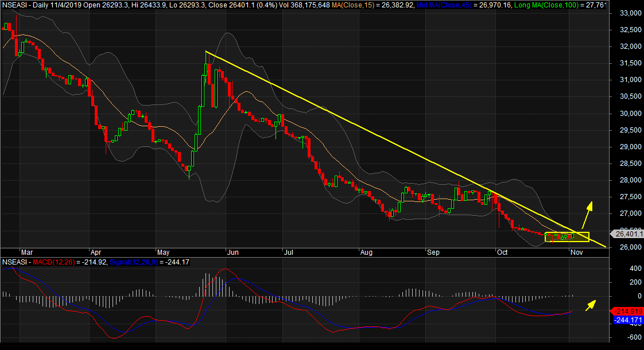The height and width of the screenshot is (350, 644).
Task: Select the 29,000 price axis label
Action: coord(630,147)
